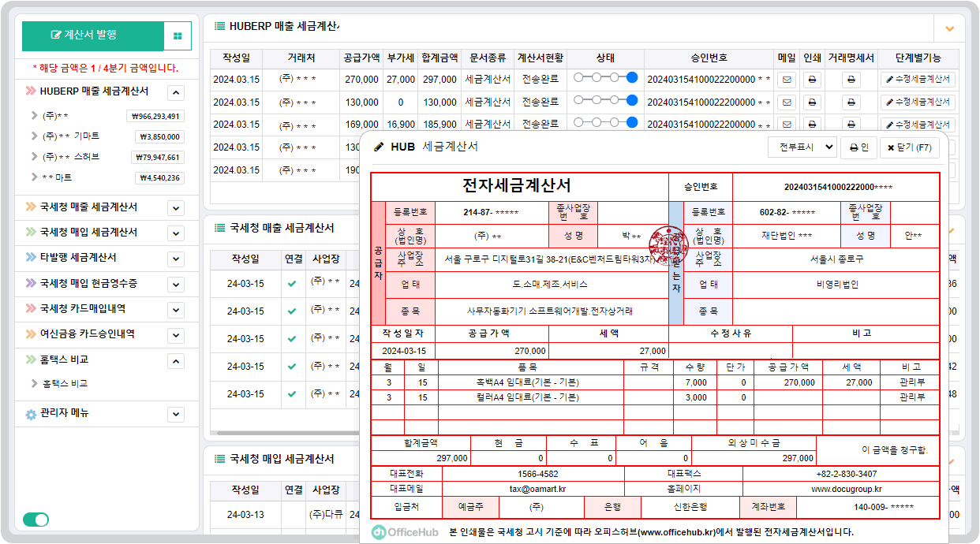Click the status step slider of 130,000 zero-tax row
980x544 pixels.
click(605, 101)
